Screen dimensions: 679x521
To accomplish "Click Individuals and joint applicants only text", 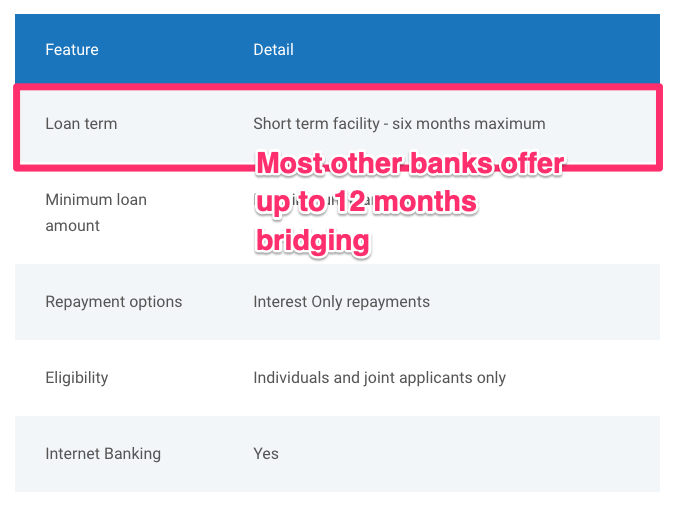I will pos(379,377).
